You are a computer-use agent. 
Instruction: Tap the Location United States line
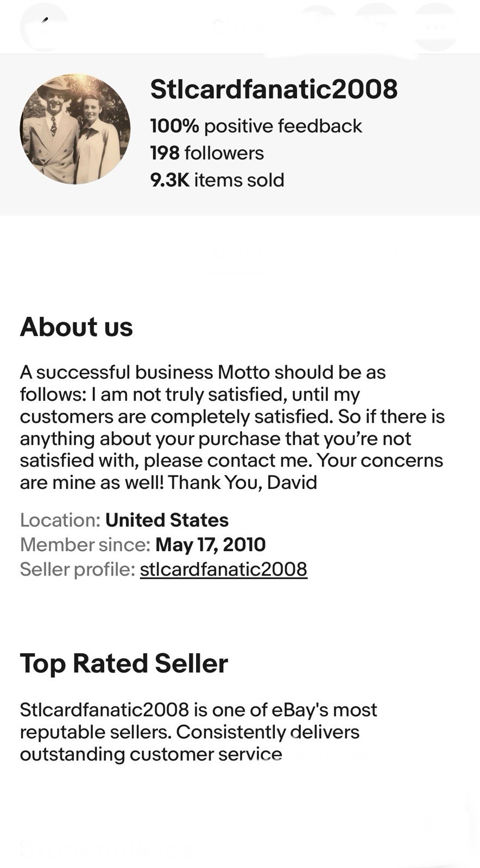tap(124, 520)
